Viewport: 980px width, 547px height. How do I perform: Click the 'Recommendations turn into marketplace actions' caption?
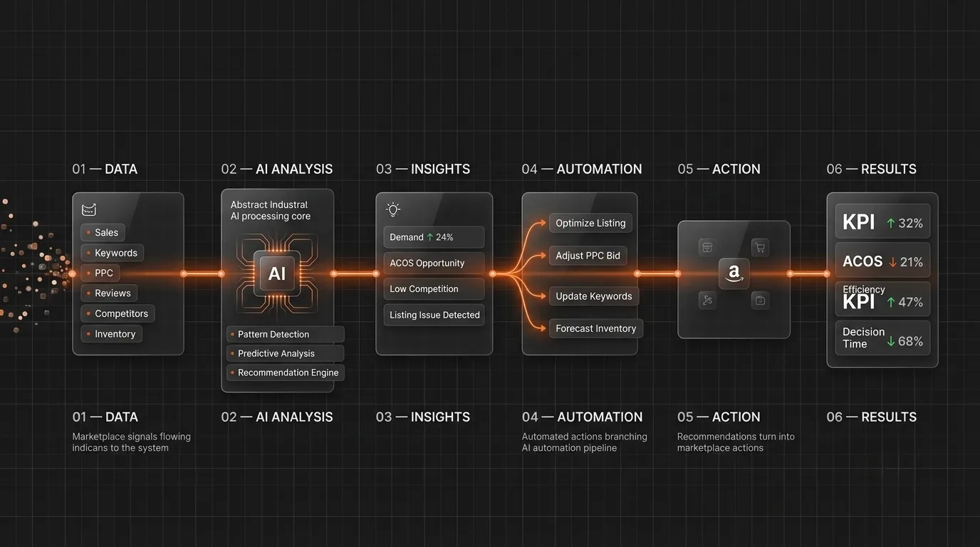tap(736, 442)
